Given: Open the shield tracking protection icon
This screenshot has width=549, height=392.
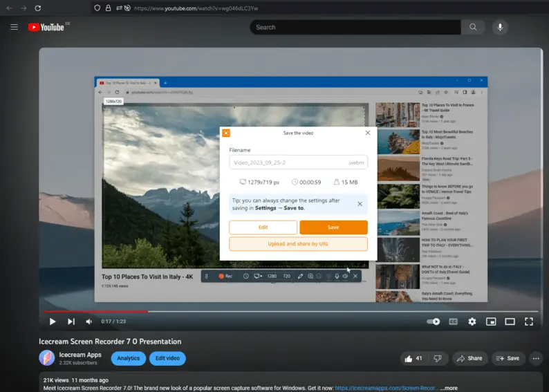Looking at the screenshot, I should (x=97, y=8).
